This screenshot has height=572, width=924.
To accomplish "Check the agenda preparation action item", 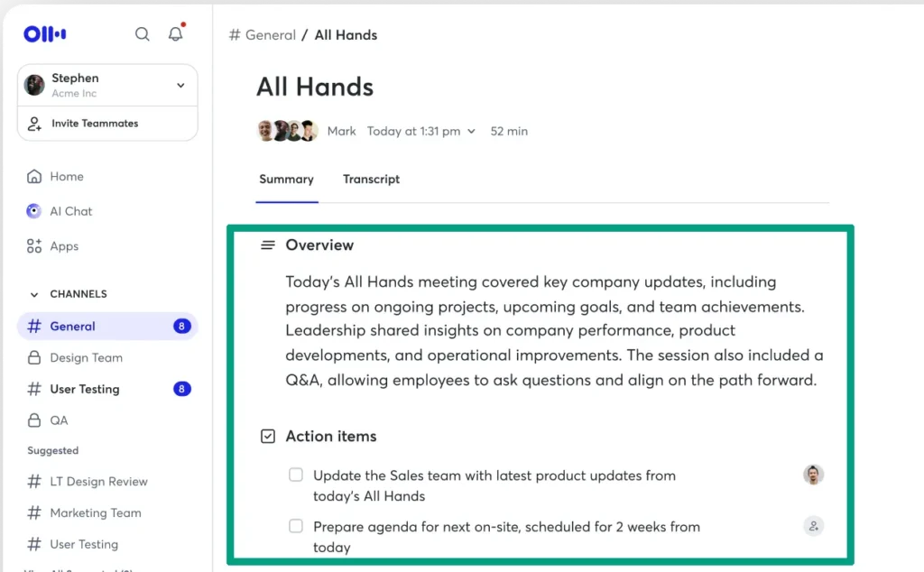I will click(296, 526).
